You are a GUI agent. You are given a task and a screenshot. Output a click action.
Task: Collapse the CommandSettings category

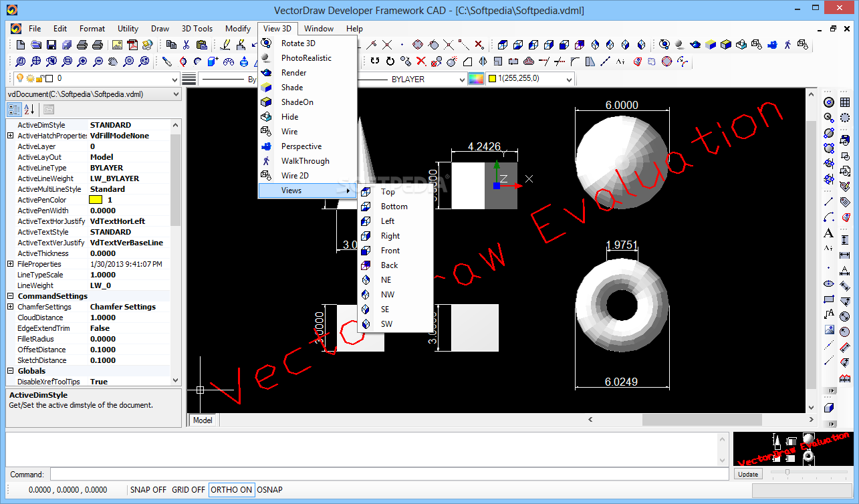(x=10, y=296)
